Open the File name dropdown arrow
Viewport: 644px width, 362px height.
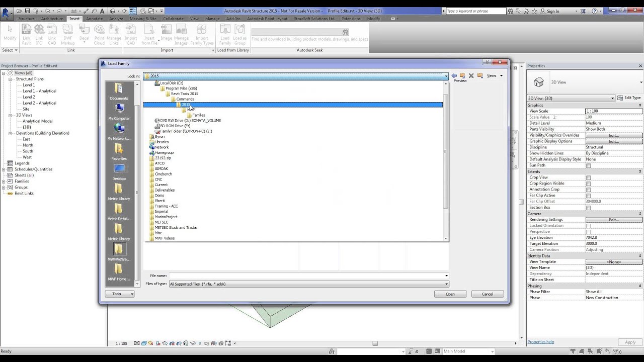(x=446, y=276)
